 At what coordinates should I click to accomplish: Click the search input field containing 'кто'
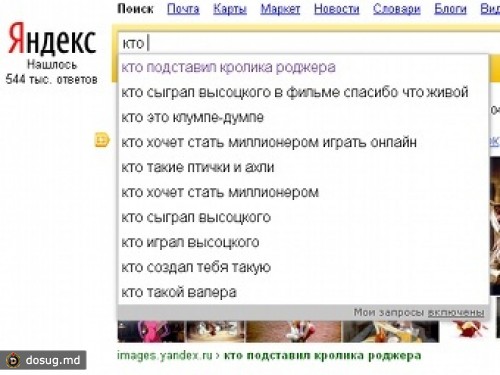pos(308,43)
